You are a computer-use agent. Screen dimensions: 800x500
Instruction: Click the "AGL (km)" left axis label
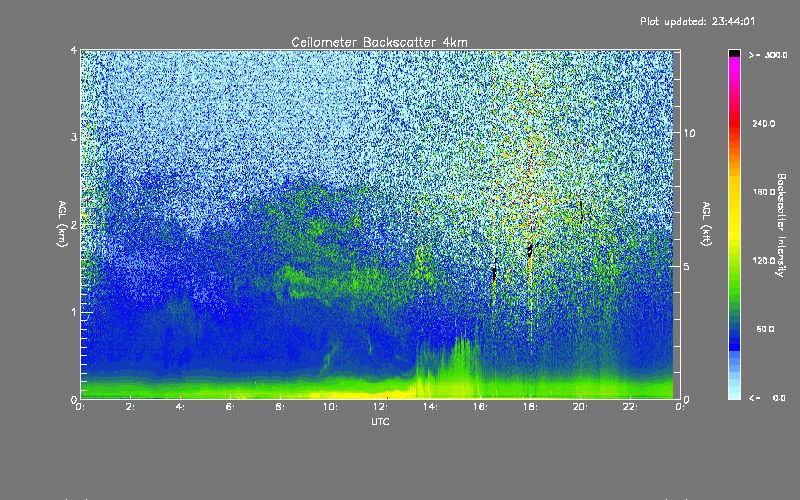coord(62,224)
